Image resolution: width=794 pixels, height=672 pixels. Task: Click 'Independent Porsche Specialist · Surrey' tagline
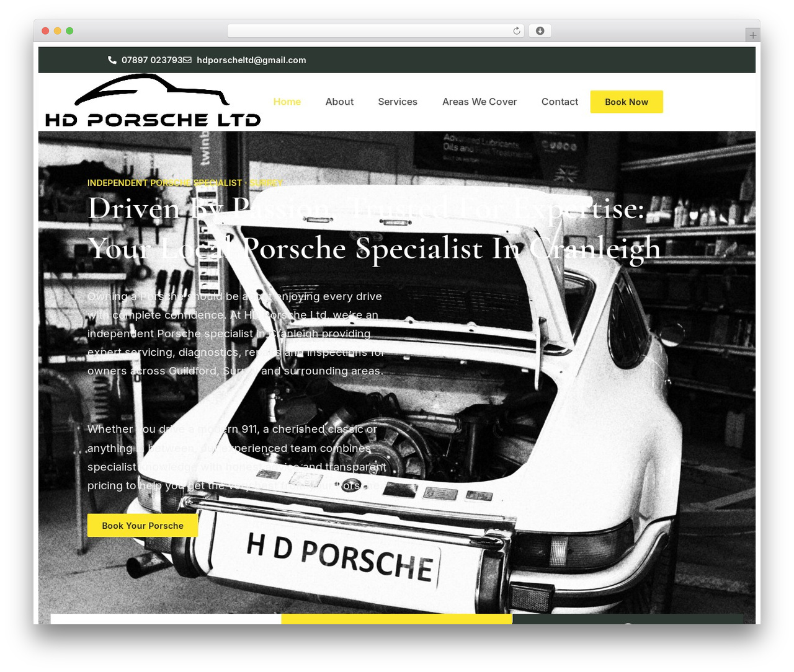pyautogui.click(x=185, y=183)
